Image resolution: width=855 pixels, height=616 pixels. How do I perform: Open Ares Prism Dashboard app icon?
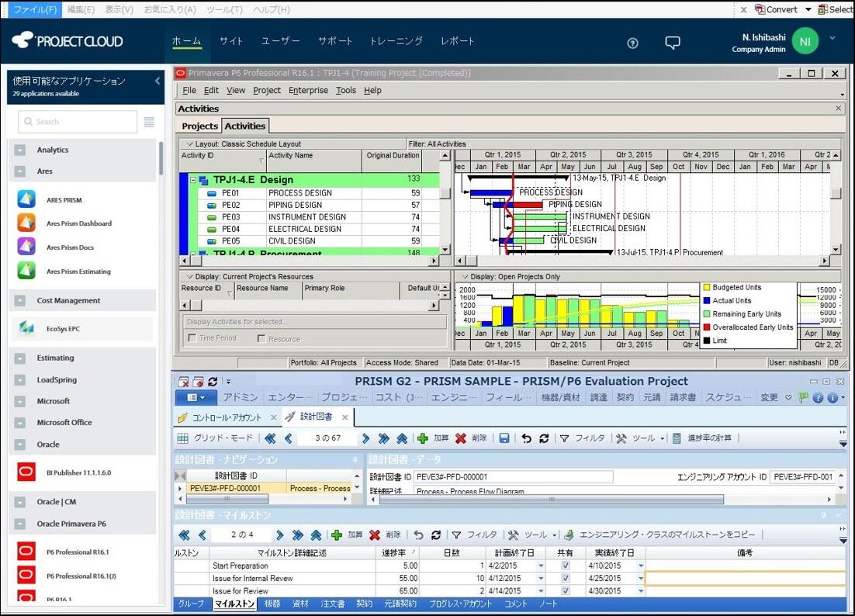click(26, 223)
